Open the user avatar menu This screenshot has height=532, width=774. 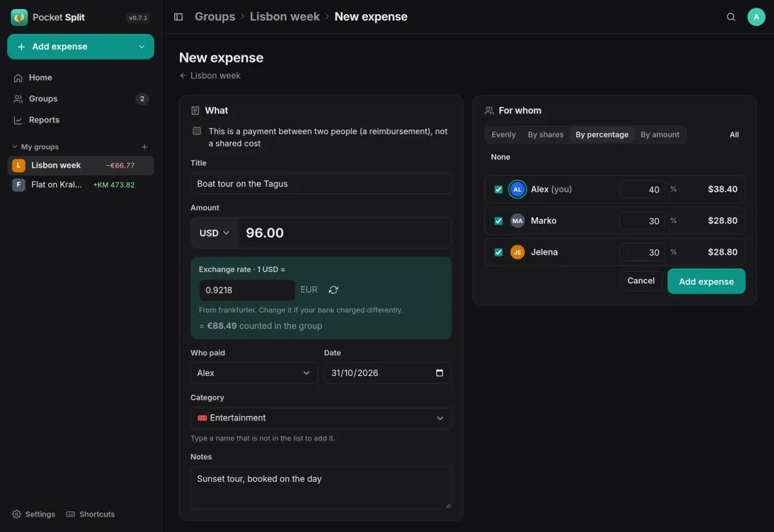pos(756,17)
